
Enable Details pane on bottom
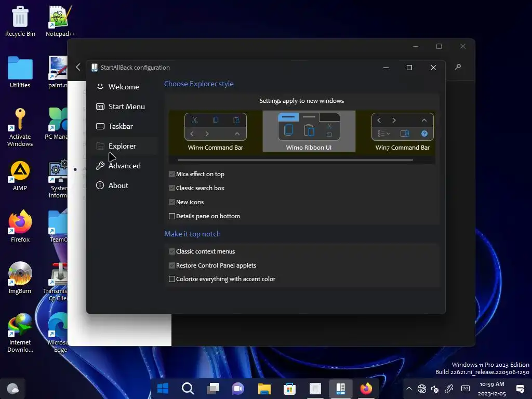pos(172,216)
